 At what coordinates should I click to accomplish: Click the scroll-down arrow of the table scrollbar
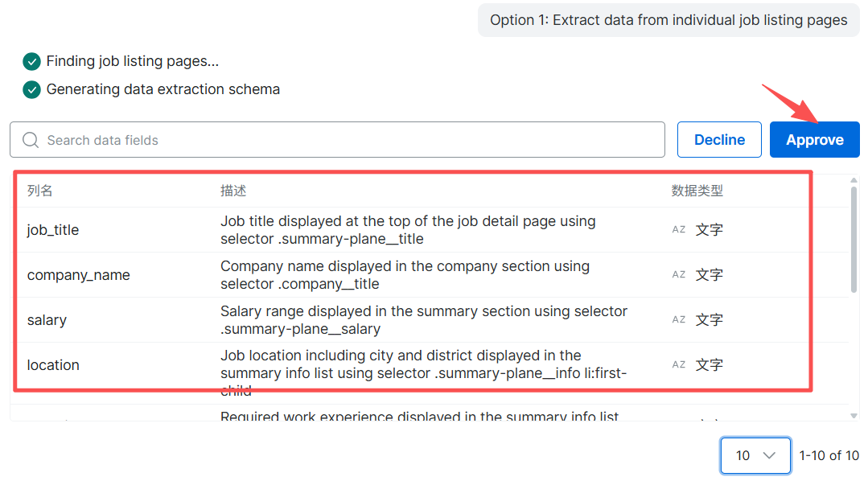[x=854, y=415]
